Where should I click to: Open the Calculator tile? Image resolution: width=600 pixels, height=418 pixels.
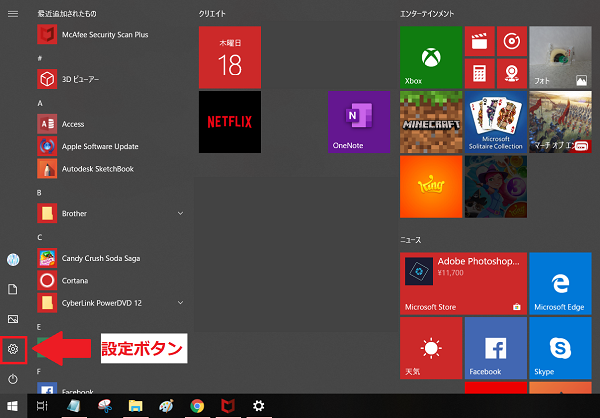(x=479, y=73)
